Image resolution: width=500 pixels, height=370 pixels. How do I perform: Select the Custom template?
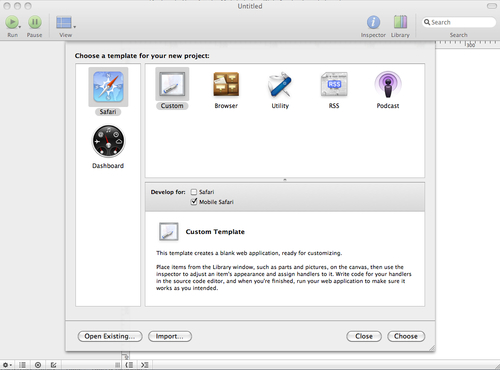(172, 88)
